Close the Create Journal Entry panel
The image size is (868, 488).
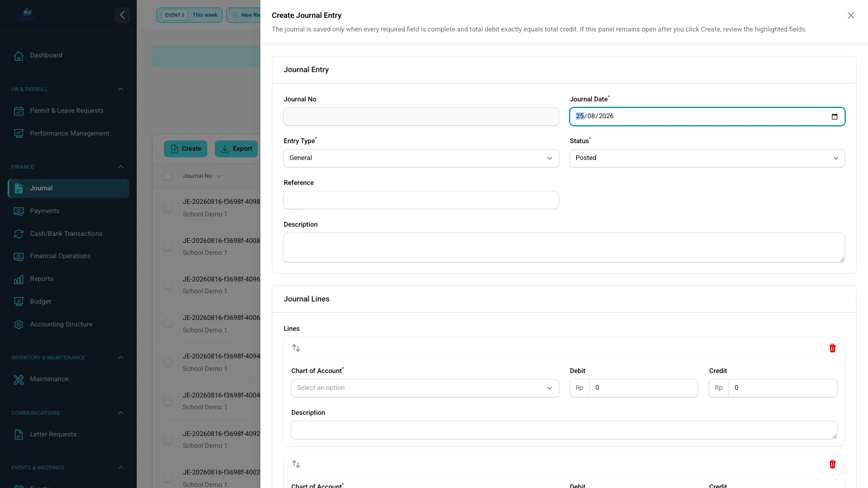[x=851, y=16]
